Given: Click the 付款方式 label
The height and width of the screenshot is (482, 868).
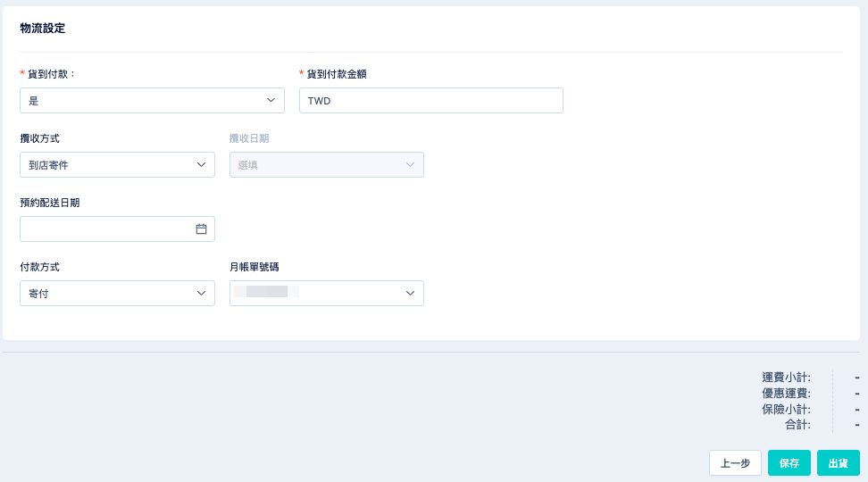Looking at the screenshot, I should [39, 267].
